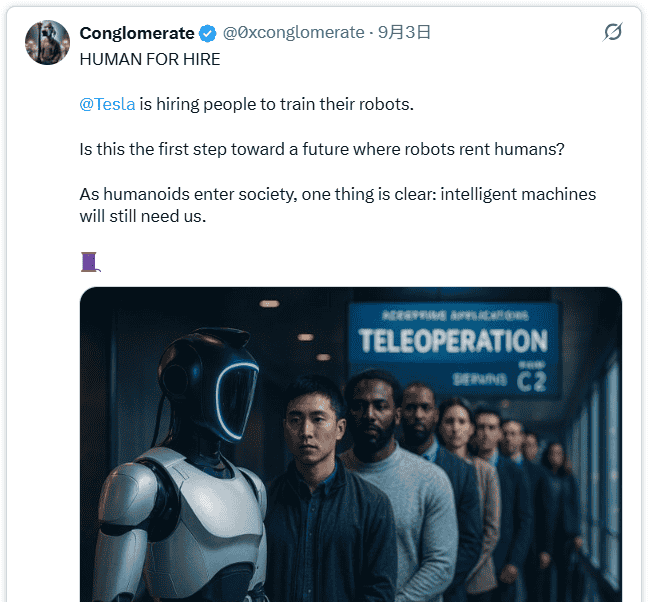Open the Conglomerate display name

point(137,33)
